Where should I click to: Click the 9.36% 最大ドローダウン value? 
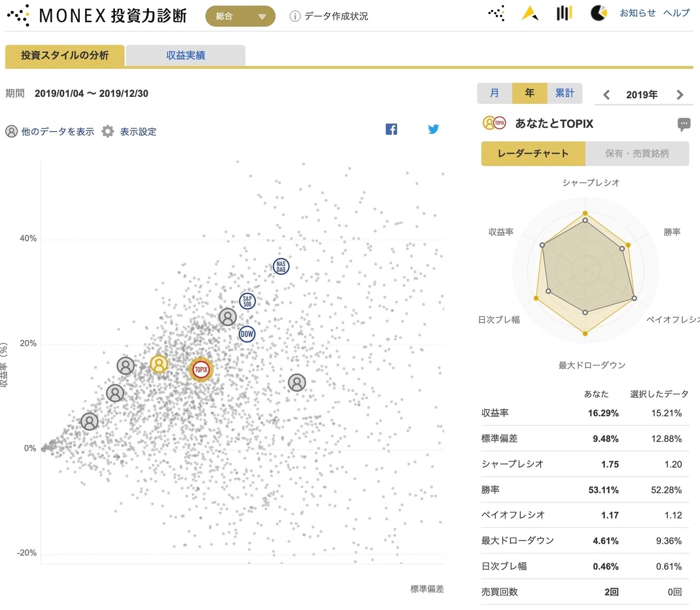(668, 541)
